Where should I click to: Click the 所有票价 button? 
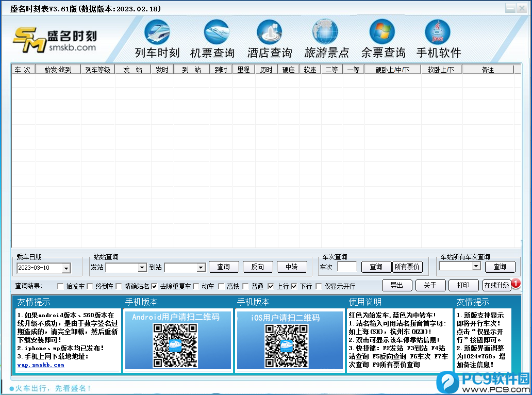[407, 267]
